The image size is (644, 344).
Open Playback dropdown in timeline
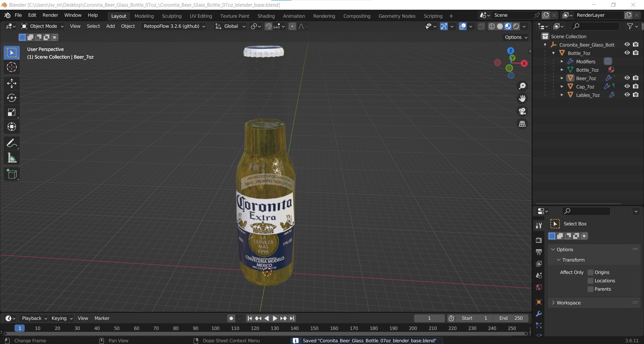click(x=34, y=319)
